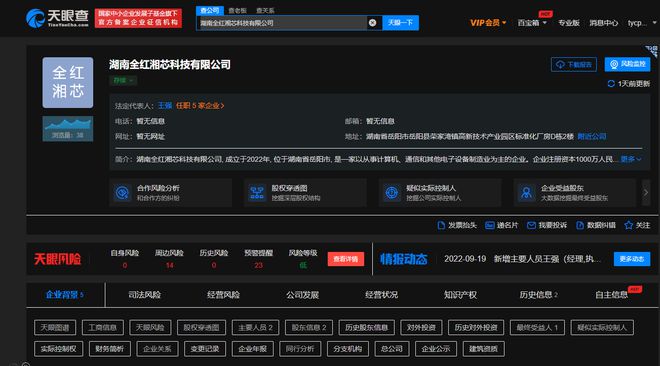660x366 pixels.
Task: Select the 查关系 search tab
Action: pyautogui.click(x=265, y=11)
